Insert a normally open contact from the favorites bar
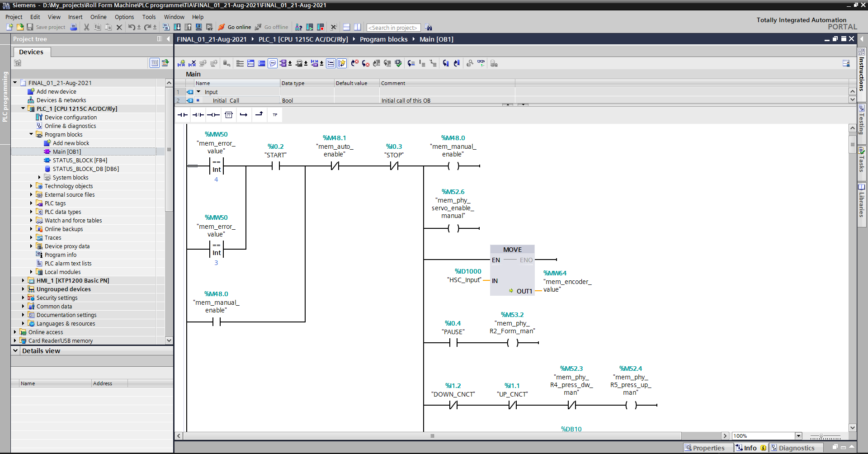The image size is (868, 454). 182,114
